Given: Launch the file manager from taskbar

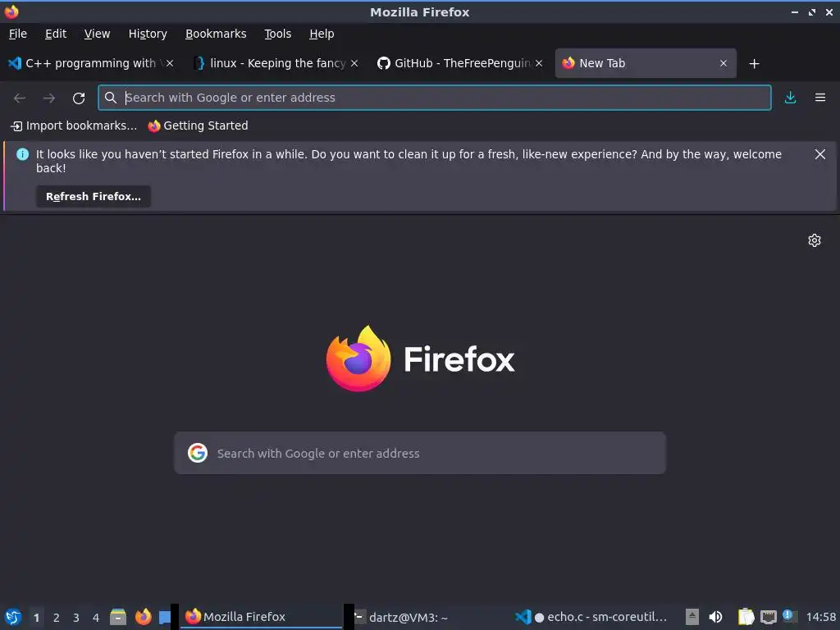Looking at the screenshot, I should point(118,617).
